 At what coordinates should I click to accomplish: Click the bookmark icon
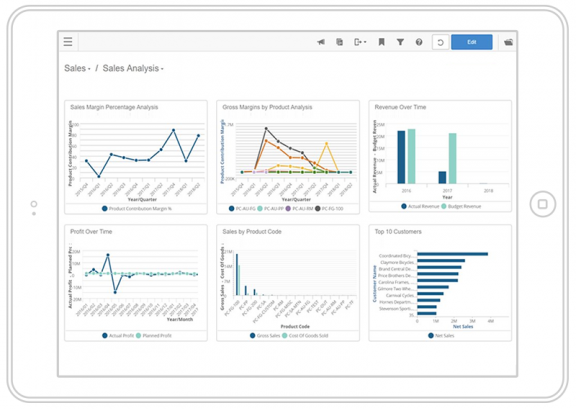tap(381, 42)
